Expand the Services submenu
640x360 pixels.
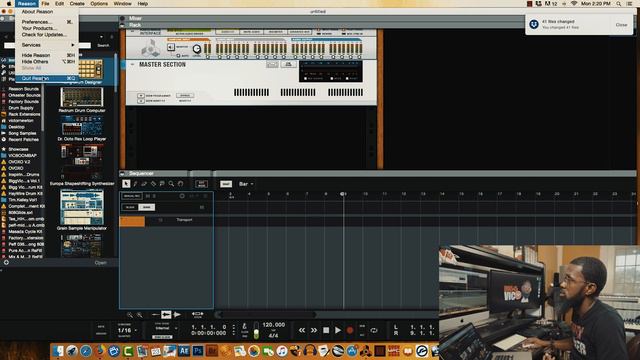47,45
